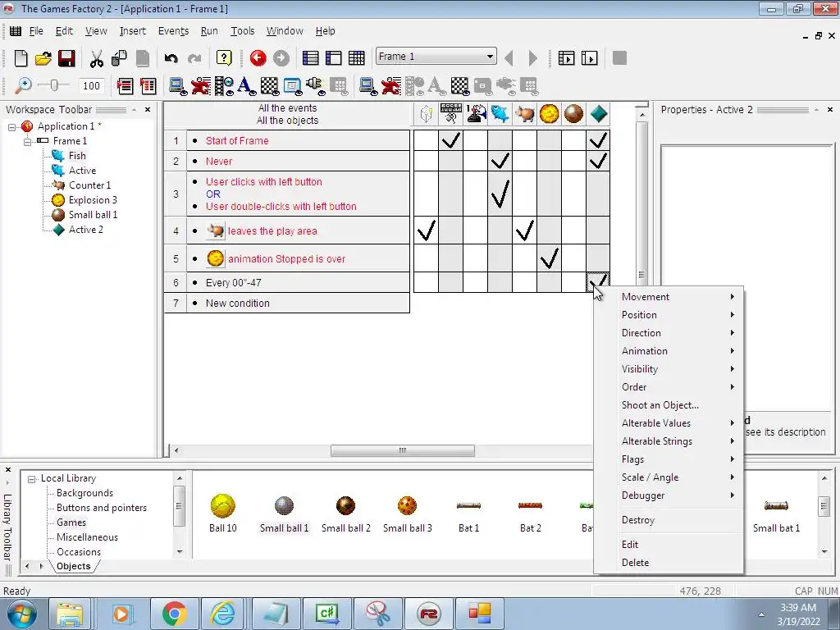Open a file with the folder icon
840x630 pixels.
tap(43, 58)
